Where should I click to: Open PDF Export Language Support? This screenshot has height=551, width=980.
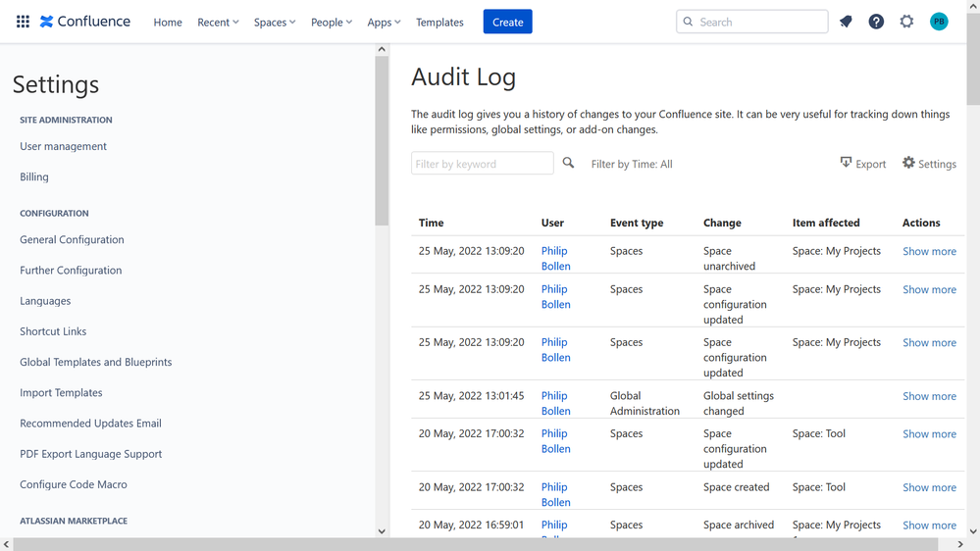click(90, 454)
